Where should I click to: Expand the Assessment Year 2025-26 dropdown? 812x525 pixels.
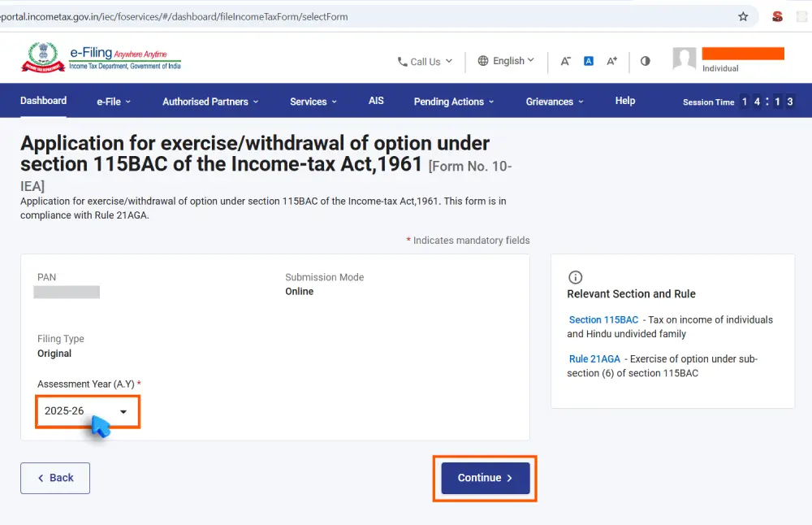tap(87, 411)
